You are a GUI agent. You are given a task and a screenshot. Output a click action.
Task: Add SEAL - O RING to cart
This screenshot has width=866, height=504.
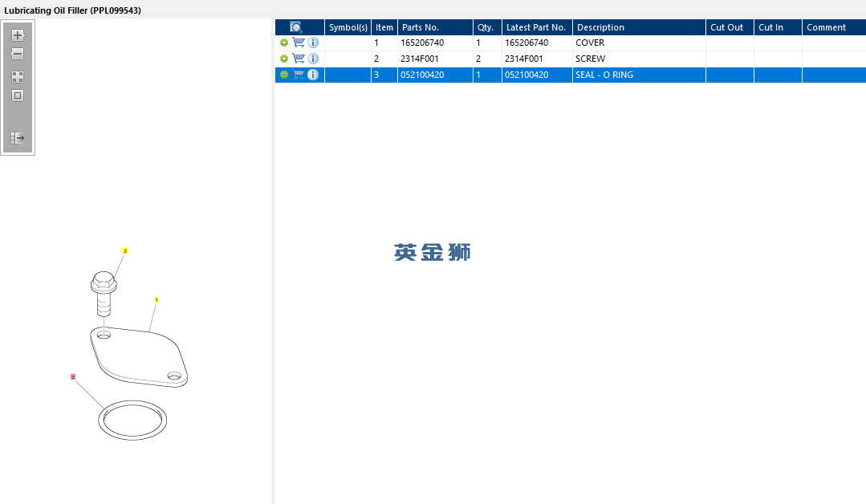coord(299,75)
